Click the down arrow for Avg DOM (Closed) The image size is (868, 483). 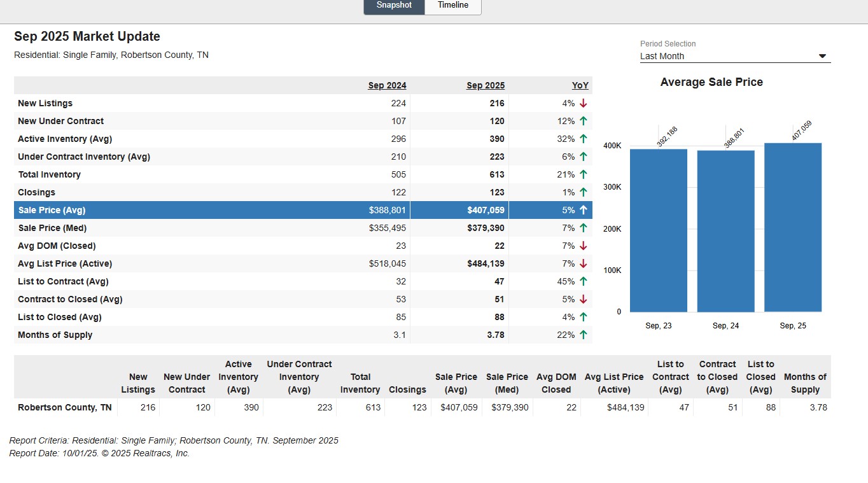(583, 246)
